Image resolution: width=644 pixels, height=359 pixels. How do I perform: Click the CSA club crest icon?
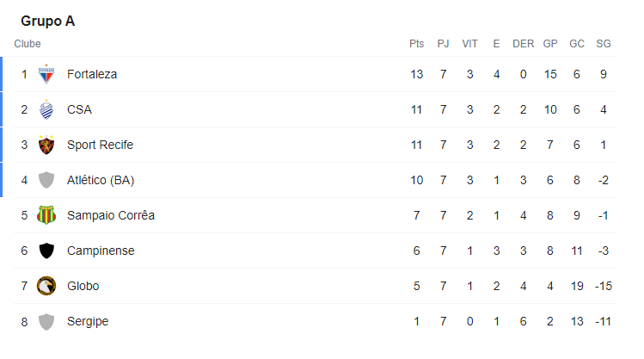(46, 109)
